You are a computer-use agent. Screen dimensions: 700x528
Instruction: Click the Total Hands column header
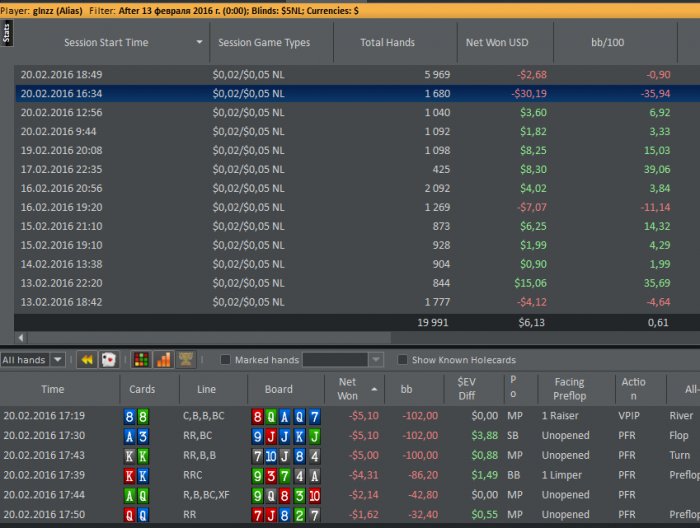pos(387,43)
